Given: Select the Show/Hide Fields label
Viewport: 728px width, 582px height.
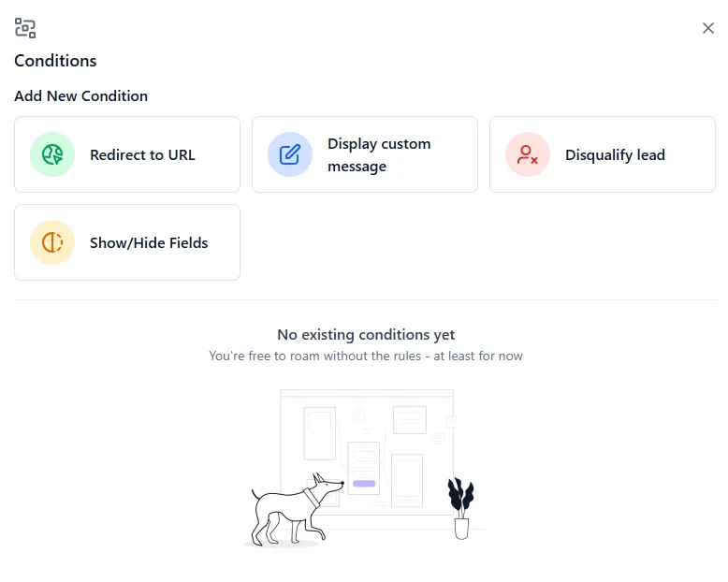Looking at the screenshot, I should click(x=149, y=242).
